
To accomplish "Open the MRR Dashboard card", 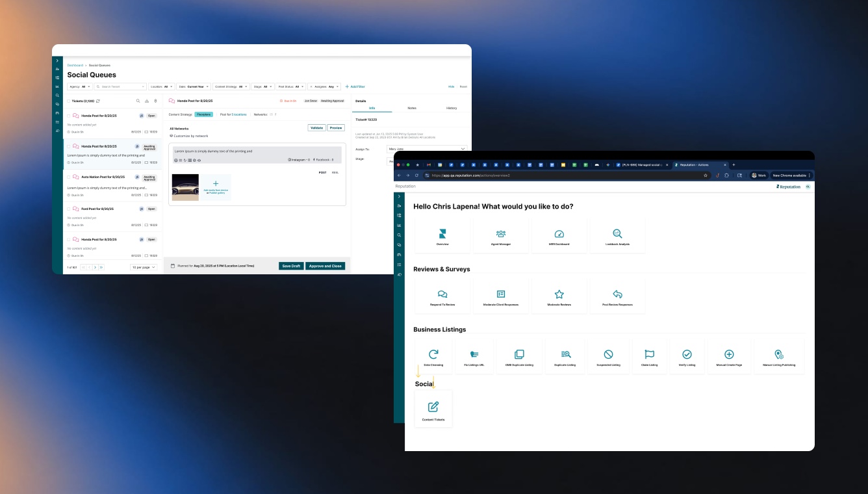I will (x=559, y=235).
